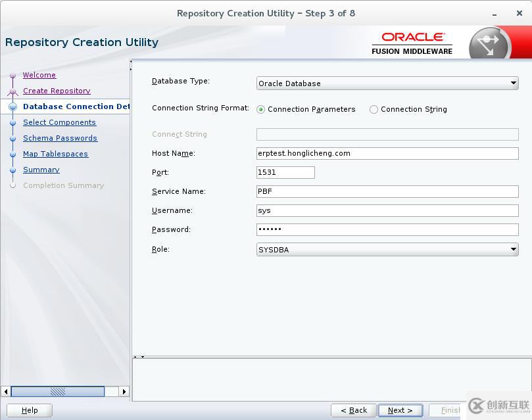Open the Database Type dropdown
Viewport: 532px width, 420px height.
click(x=387, y=83)
